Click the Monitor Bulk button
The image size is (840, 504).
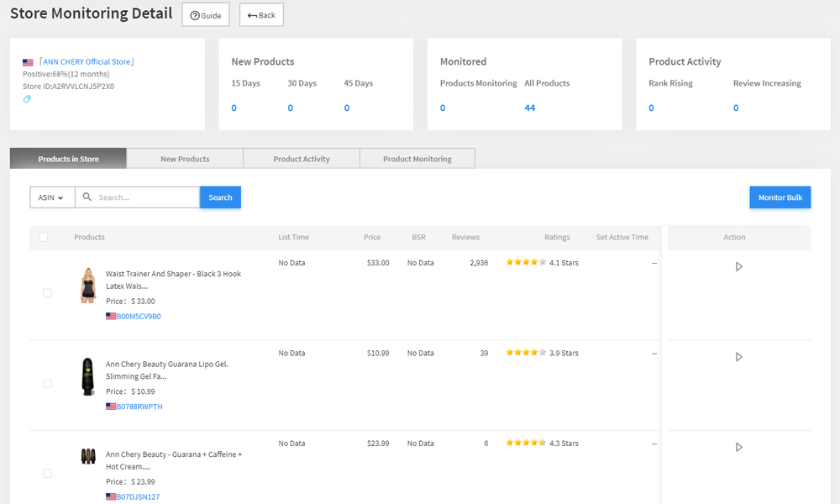pos(780,197)
